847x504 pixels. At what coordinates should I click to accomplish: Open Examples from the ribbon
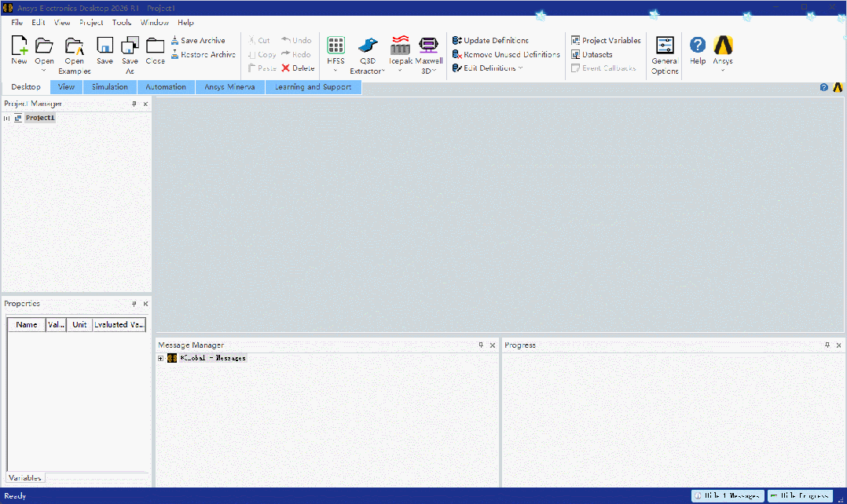(74, 56)
